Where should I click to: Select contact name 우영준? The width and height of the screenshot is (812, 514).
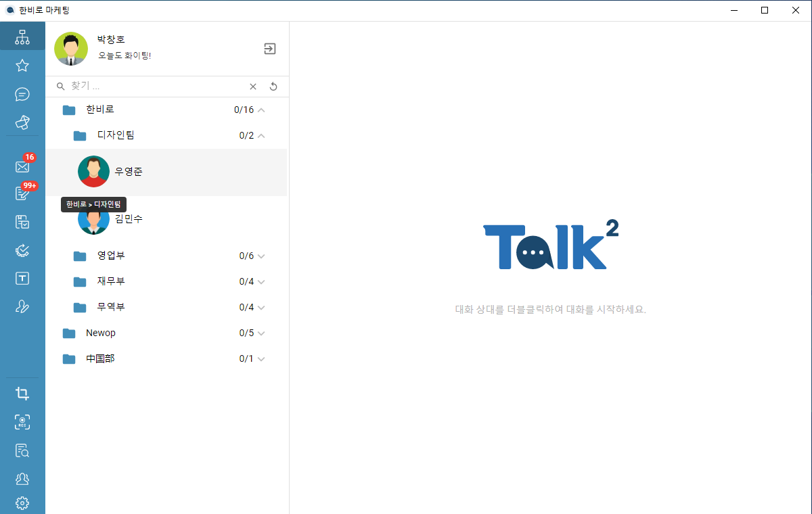pyautogui.click(x=129, y=172)
